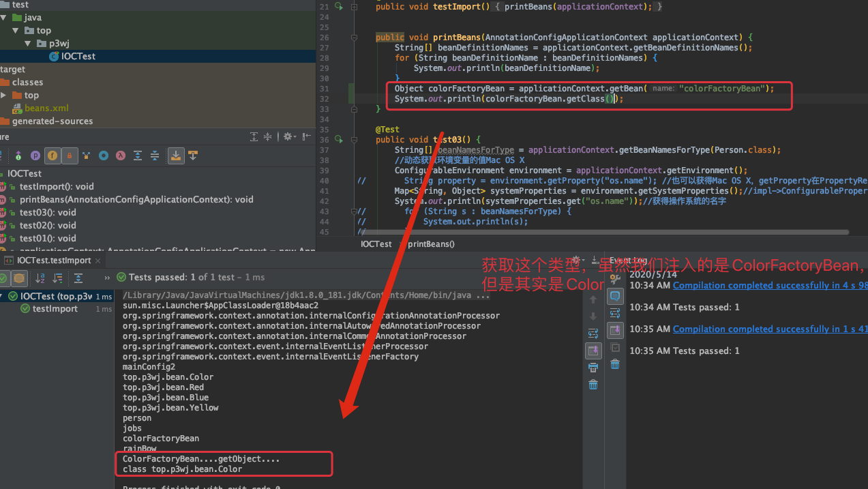Close the IOCTest.testImport run tab
This screenshot has height=489, width=868.
pyautogui.click(x=98, y=261)
